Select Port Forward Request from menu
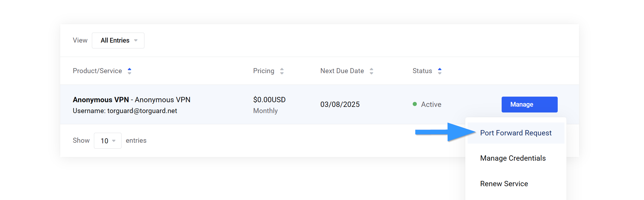 pos(516,133)
